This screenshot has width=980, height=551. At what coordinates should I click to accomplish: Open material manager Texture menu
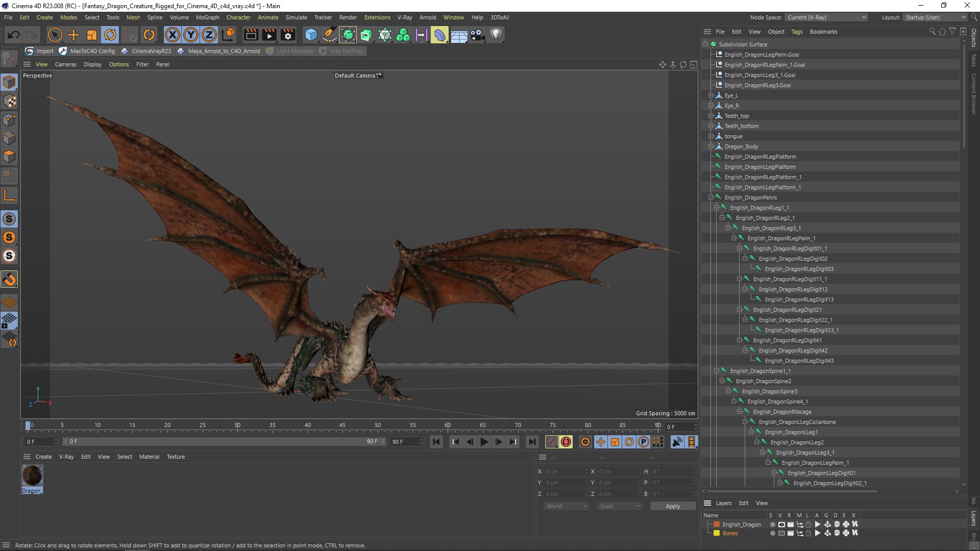click(176, 457)
